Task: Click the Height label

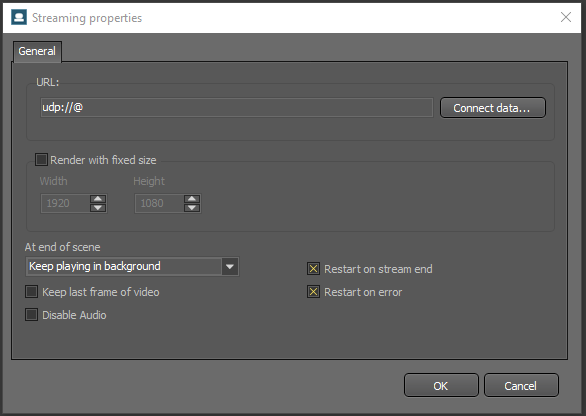Action: pos(149,181)
